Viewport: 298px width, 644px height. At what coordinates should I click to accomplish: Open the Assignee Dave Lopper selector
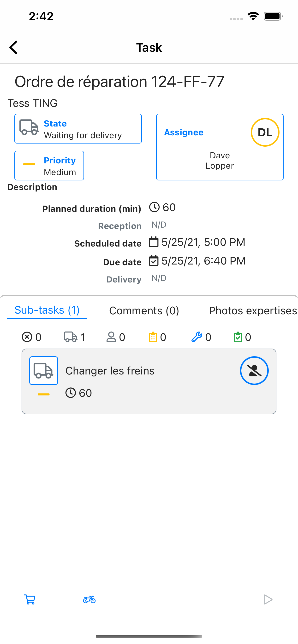pyautogui.click(x=220, y=147)
